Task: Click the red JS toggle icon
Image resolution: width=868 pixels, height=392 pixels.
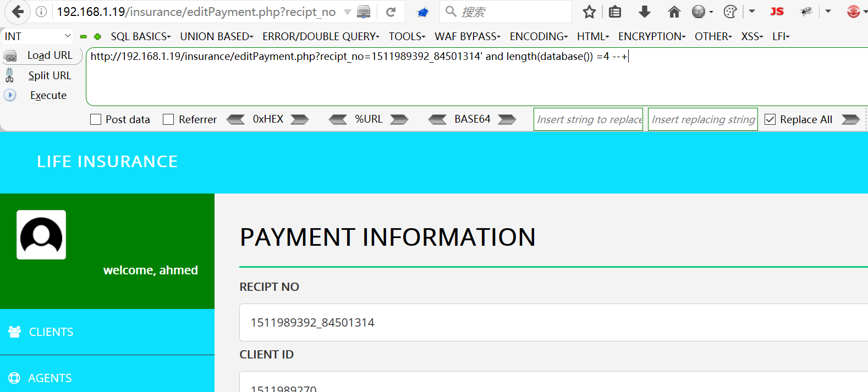Action: click(x=777, y=12)
